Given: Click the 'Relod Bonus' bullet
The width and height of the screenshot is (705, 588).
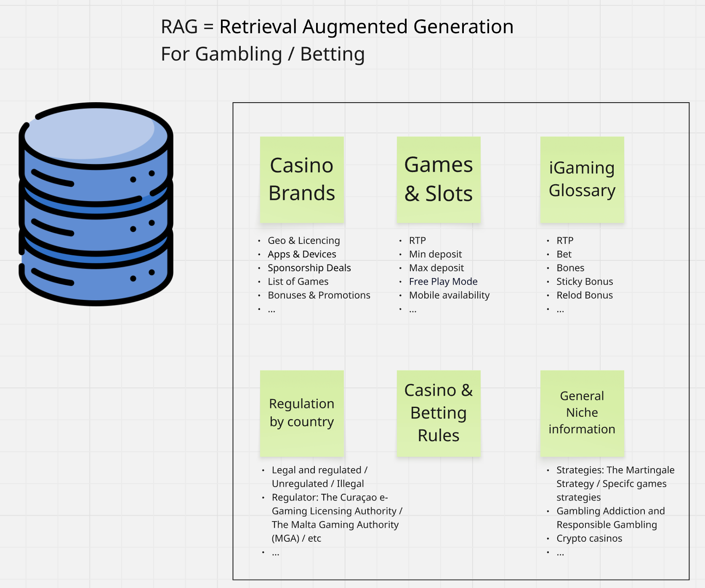Looking at the screenshot, I should click(585, 295).
